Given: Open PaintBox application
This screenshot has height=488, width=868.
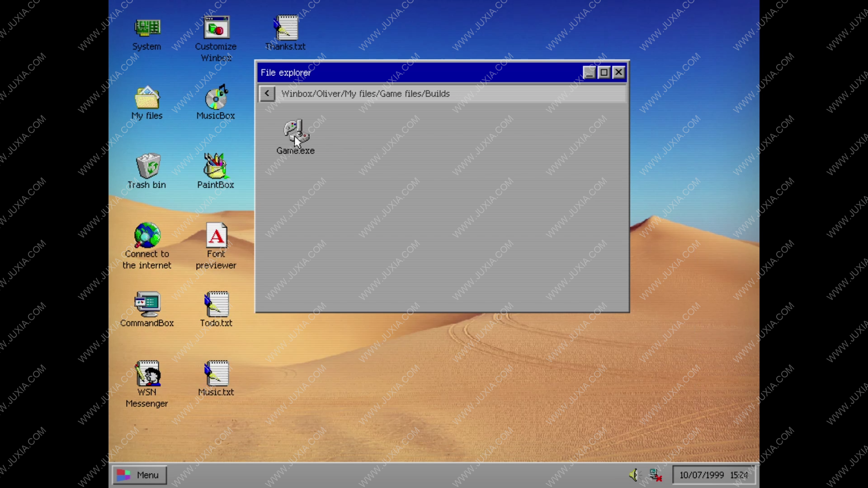Looking at the screenshot, I should [216, 166].
